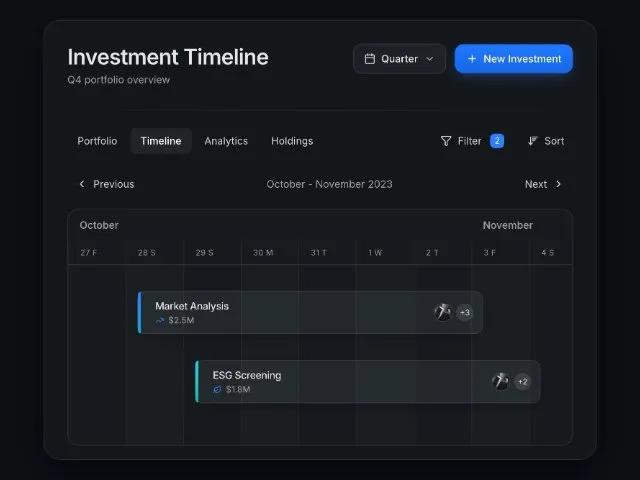This screenshot has width=640, height=480.
Task: Select the 1 W day column header
Action: point(375,253)
